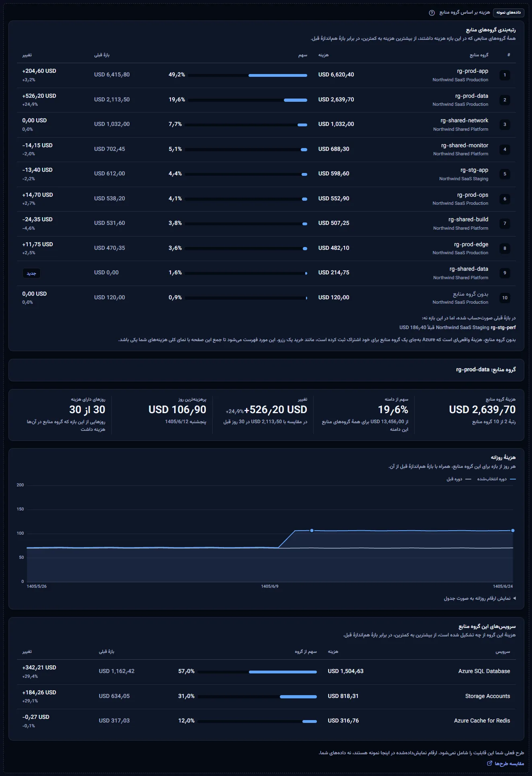
Task: Click the USD 2,639٫70 resource group cost figure
Action: tap(482, 410)
